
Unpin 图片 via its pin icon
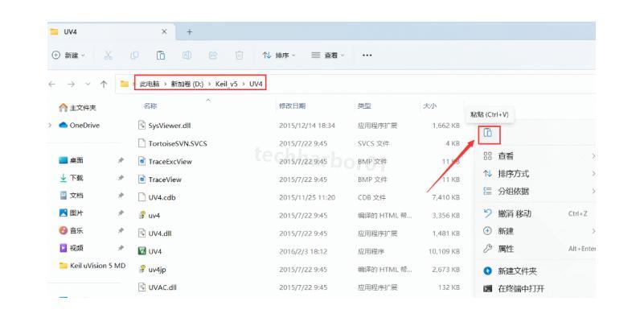coord(121,213)
